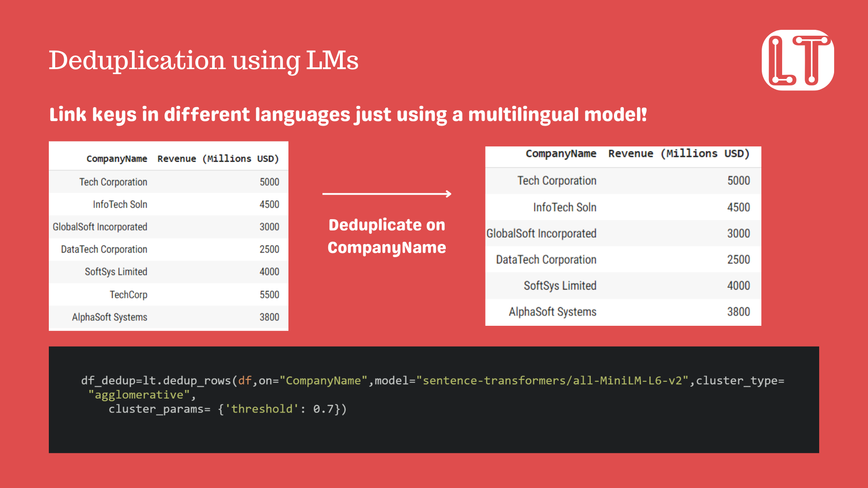Screen dimensions: 868x488
Task: Click the 'threshold' parameter in code
Action: coord(262,409)
